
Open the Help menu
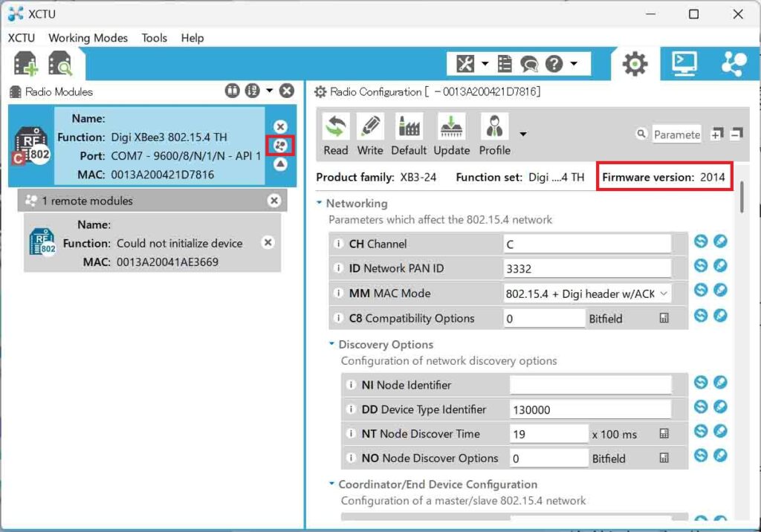click(x=192, y=38)
